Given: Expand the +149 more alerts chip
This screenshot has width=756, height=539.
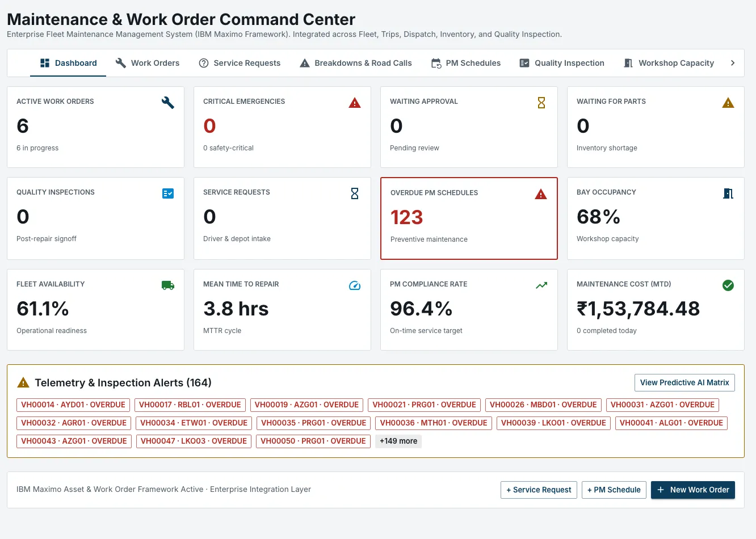Looking at the screenshot, I should click(398, 441).
